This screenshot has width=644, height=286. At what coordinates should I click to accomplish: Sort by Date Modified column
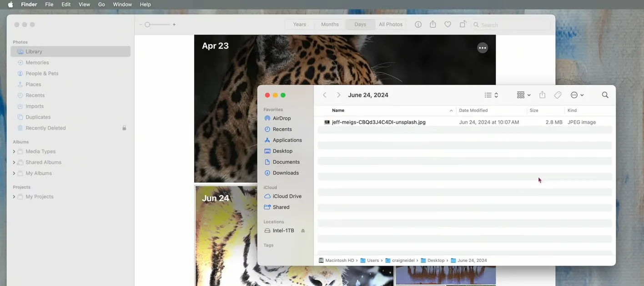tap(473, 110)
